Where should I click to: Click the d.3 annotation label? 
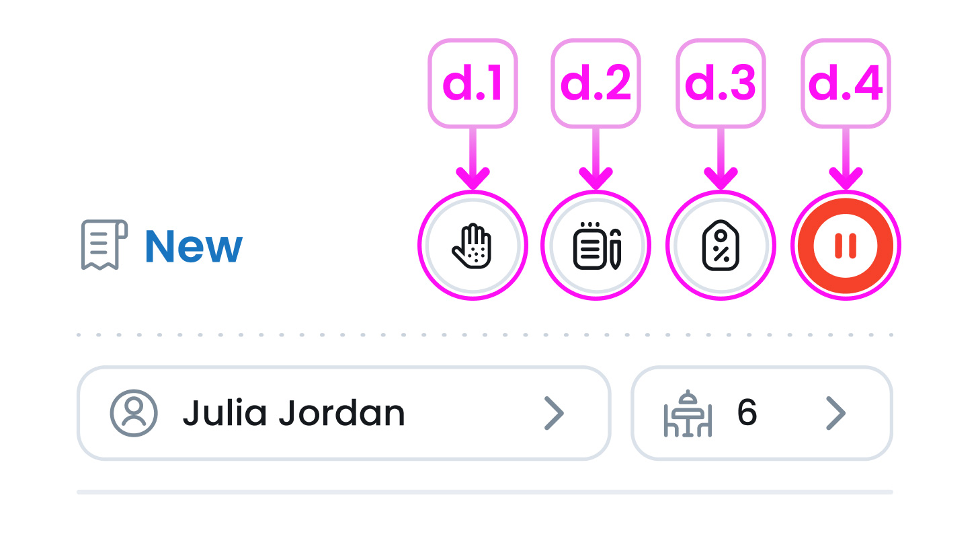click(721, 83)
